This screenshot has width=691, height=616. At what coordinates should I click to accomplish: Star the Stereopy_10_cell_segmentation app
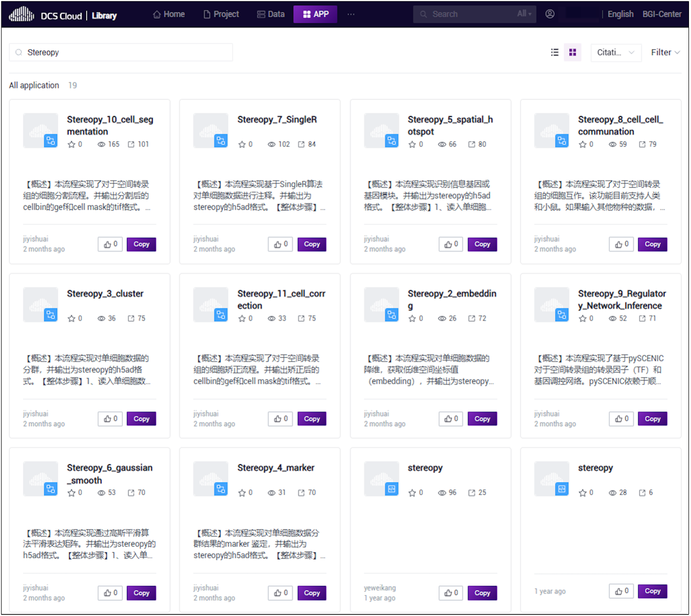[x=72, y=144]
